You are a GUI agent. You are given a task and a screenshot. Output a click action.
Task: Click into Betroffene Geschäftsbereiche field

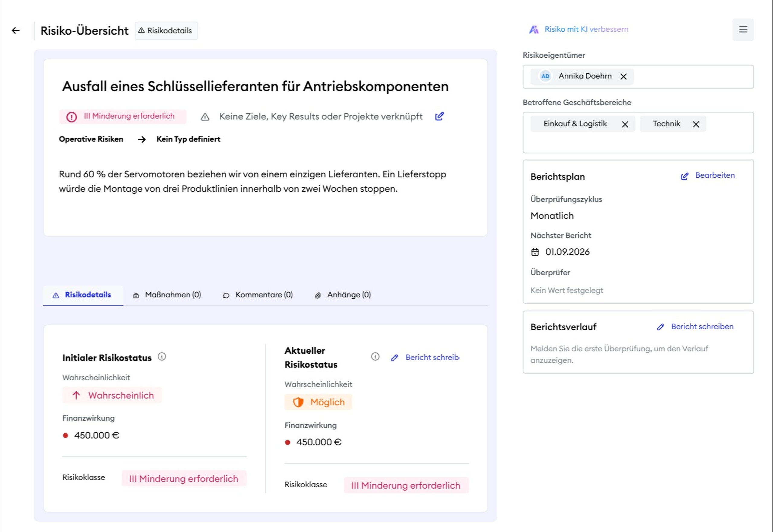coord(638,133)
